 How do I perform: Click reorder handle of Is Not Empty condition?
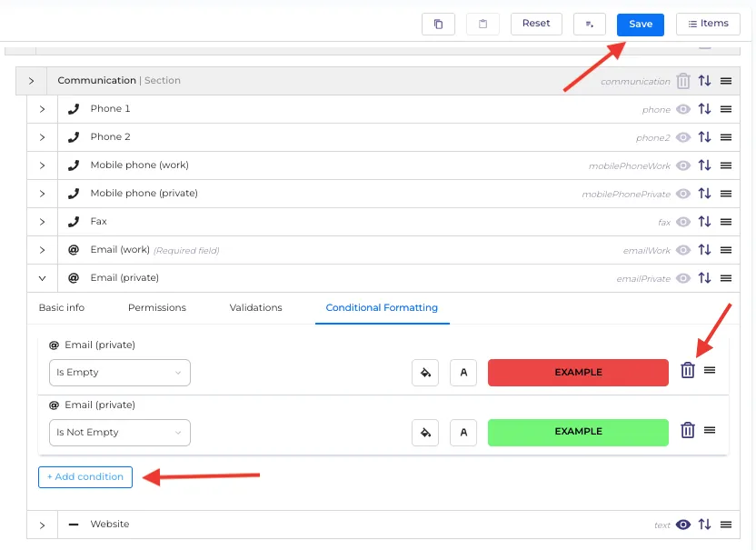[710, 430]
